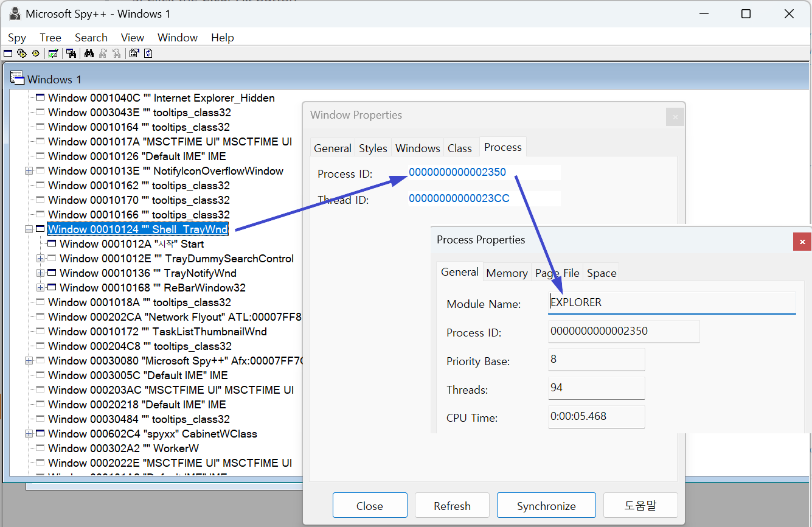This screenshot has width=812, height=527.
Task: Switch to the Class tab
Action: 460,148
